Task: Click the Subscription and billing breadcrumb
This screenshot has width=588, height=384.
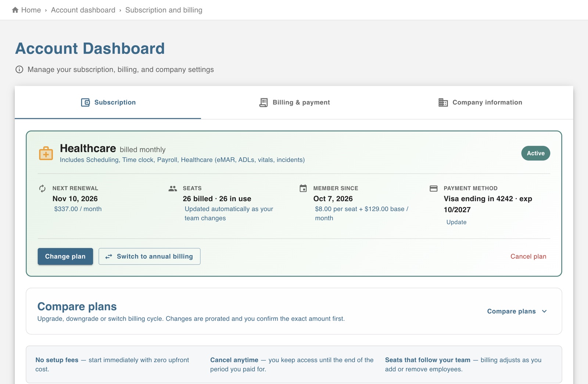Action: coord(164,10)
